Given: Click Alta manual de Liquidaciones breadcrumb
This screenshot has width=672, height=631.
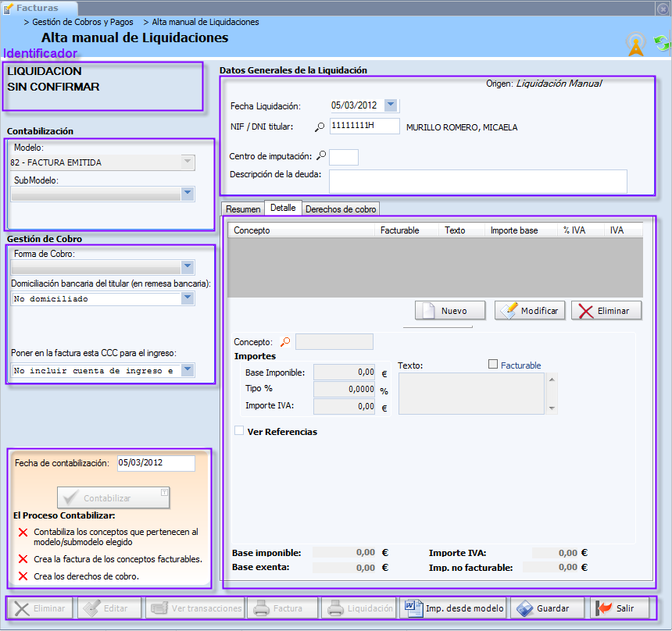Looking at the screenshot, I should coord(206,22).
